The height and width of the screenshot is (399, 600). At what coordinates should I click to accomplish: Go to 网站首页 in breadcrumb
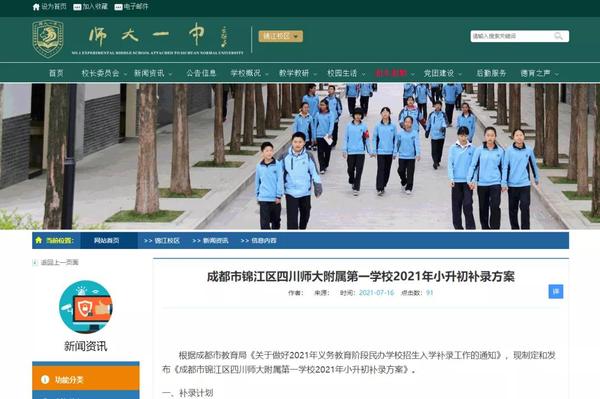[106, 240]
